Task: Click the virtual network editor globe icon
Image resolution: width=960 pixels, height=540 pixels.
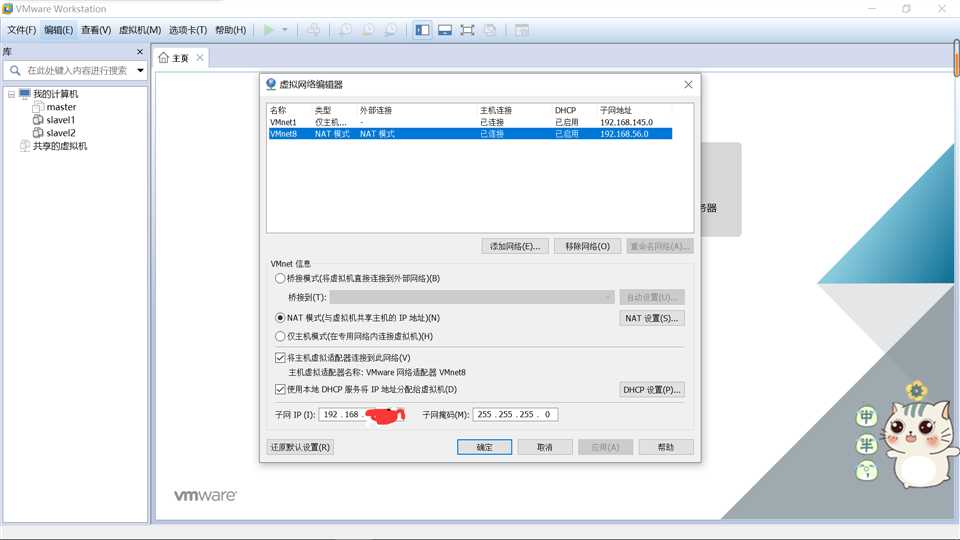Action: pyautogui.click(x=271, y=84)
